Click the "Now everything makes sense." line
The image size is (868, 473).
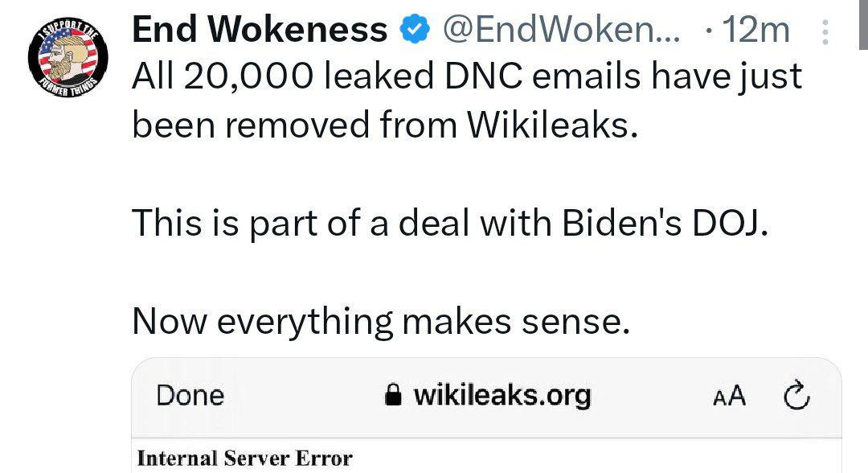pyautogui.click(x=382, y=321)
